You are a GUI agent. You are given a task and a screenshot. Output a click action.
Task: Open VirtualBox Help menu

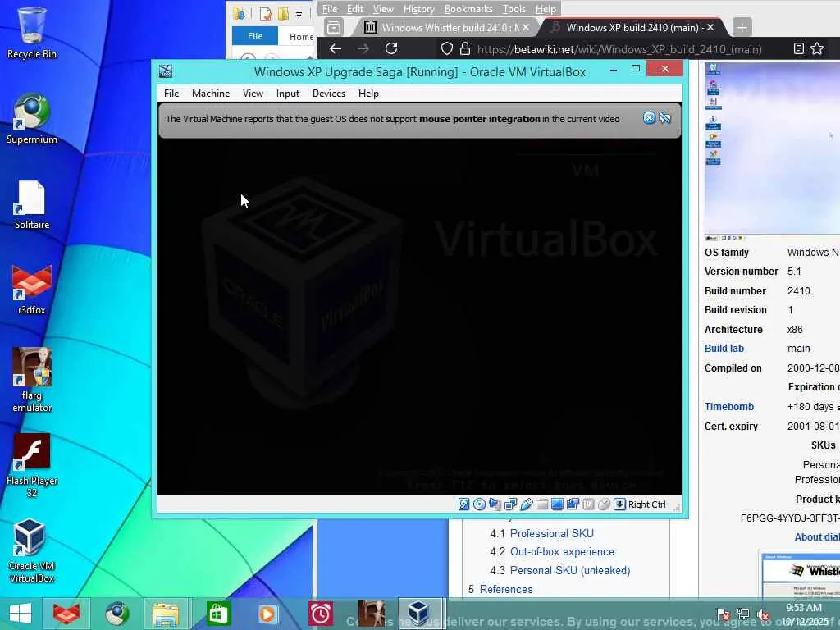click(368, 94)
